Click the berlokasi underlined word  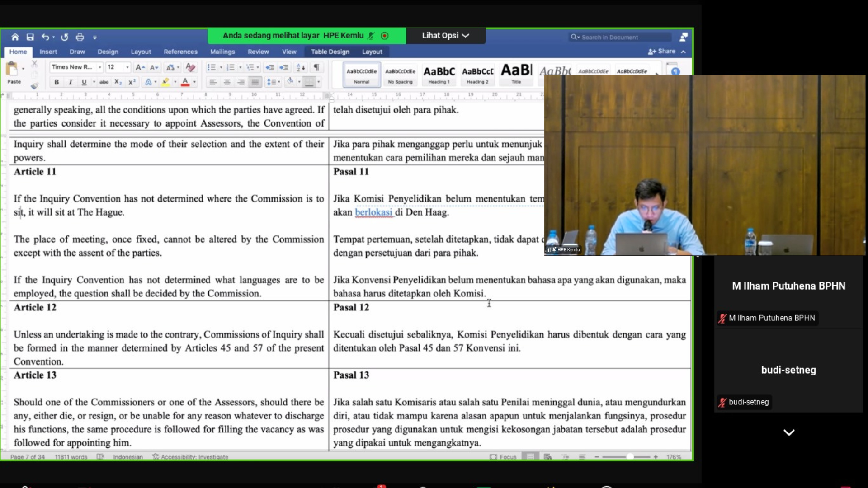click(374, 212)
